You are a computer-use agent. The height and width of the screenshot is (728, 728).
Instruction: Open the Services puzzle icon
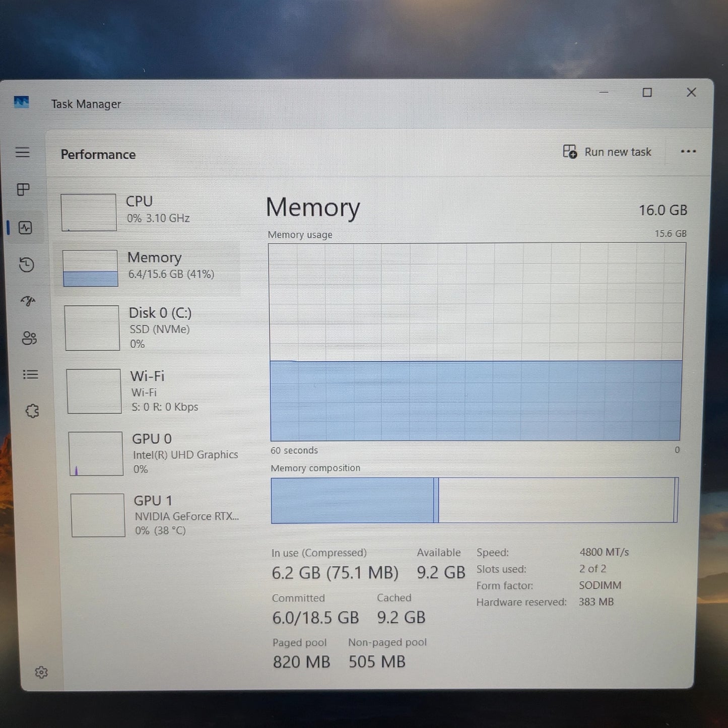(x=32, y=411)
